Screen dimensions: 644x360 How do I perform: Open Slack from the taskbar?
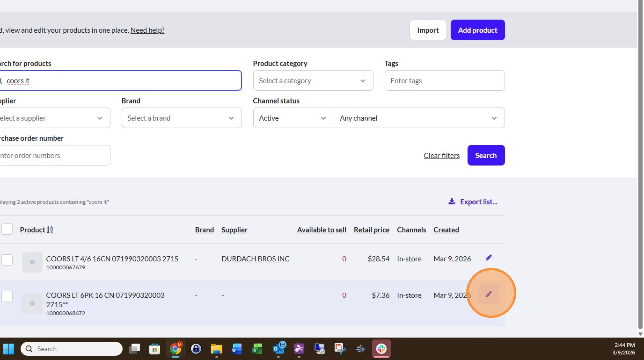pyautogui.click(x=381, y=349)
